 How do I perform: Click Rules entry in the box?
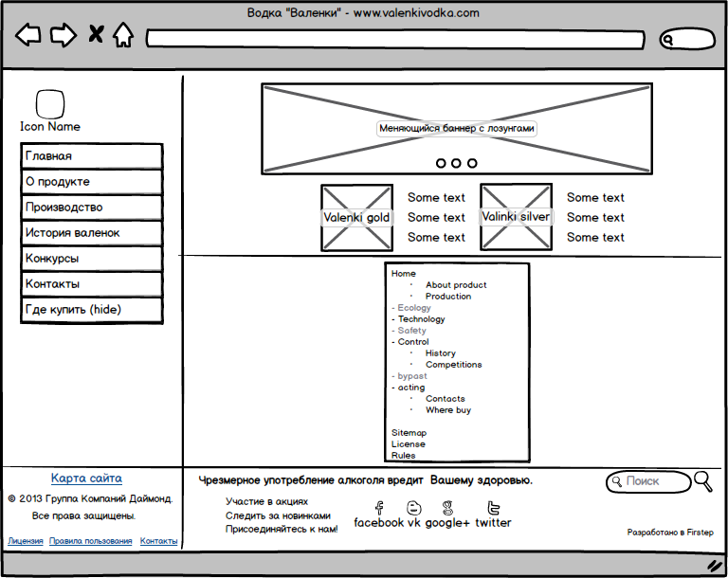click(403, 456)
